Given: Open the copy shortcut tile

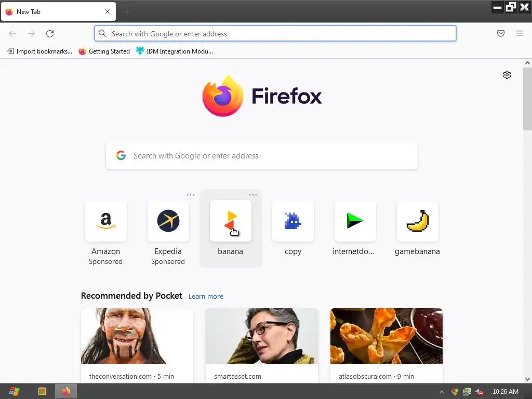Looking at the screenshot, I should pyautogui.click(x=293, y=221).
